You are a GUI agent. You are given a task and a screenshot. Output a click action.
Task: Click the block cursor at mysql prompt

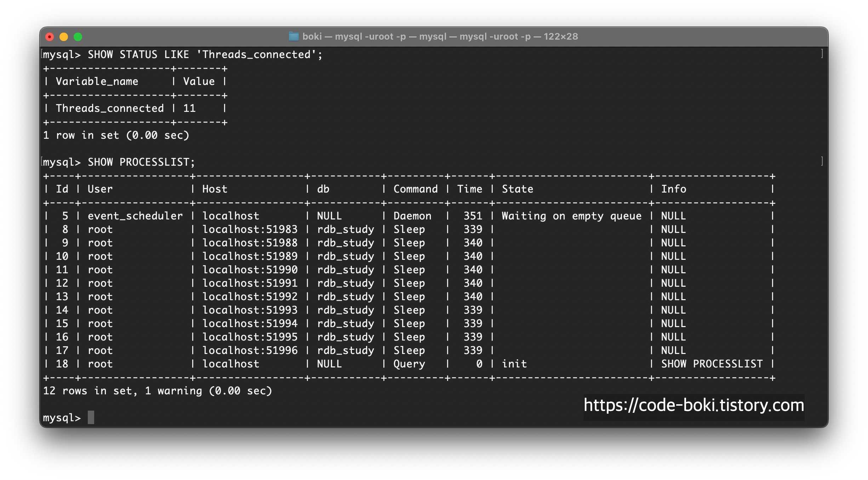coord(91,417)
